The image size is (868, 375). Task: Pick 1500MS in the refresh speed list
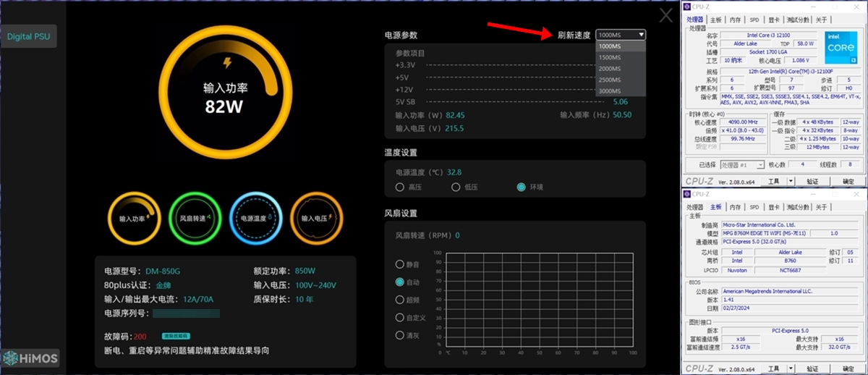pyautogui.click(x=620, y=57)
